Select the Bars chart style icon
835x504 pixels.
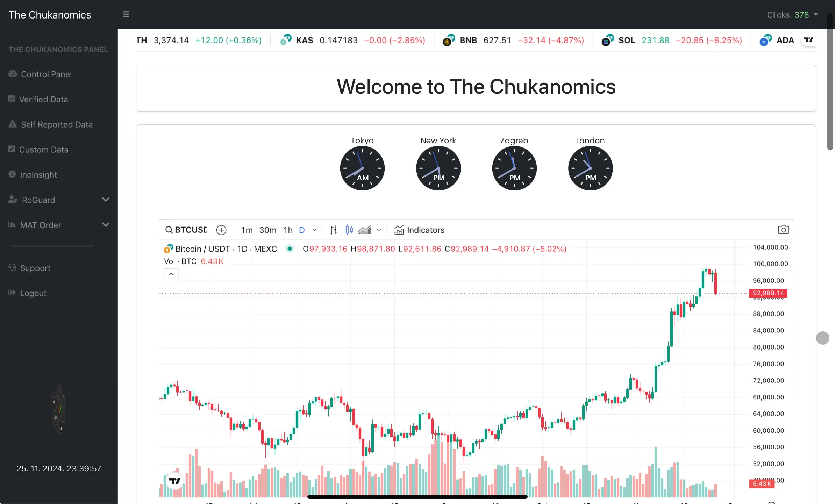(334, 230)
